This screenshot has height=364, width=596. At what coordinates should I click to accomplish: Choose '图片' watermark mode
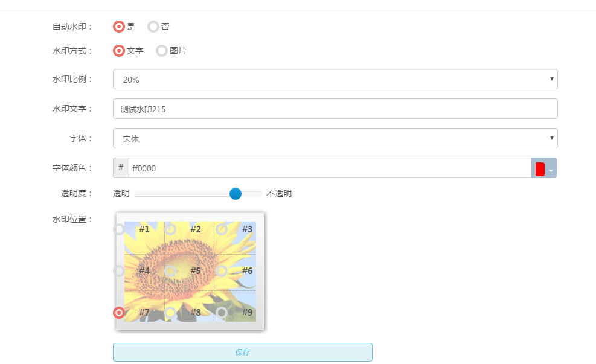(162, 51)
